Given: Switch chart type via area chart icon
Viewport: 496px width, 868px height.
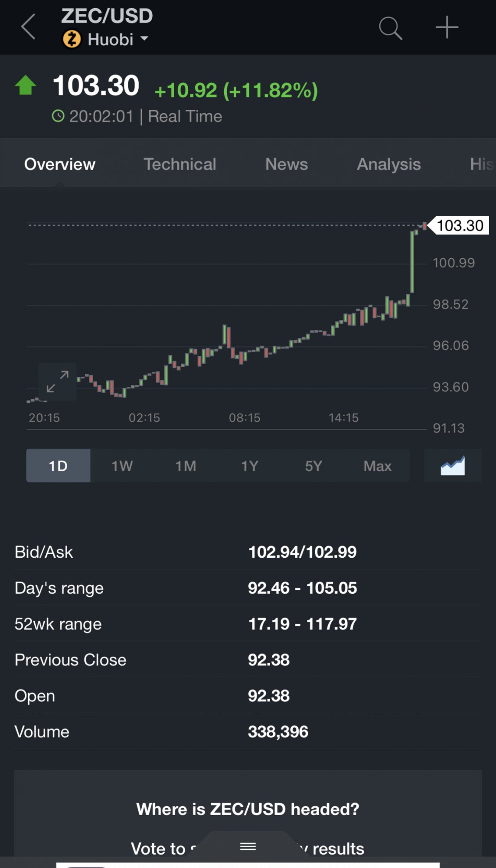Looking at the screenshot, I should 453,466.
